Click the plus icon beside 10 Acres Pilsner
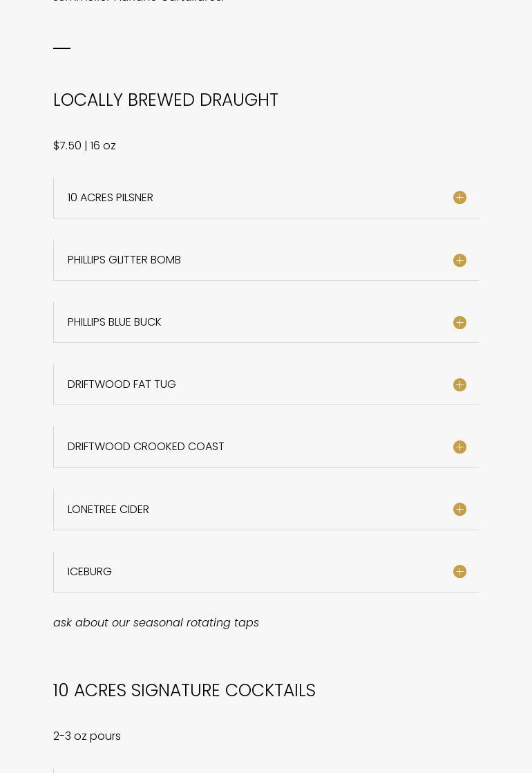This screenshot has width=532, height=773. [x=459, y=198]
